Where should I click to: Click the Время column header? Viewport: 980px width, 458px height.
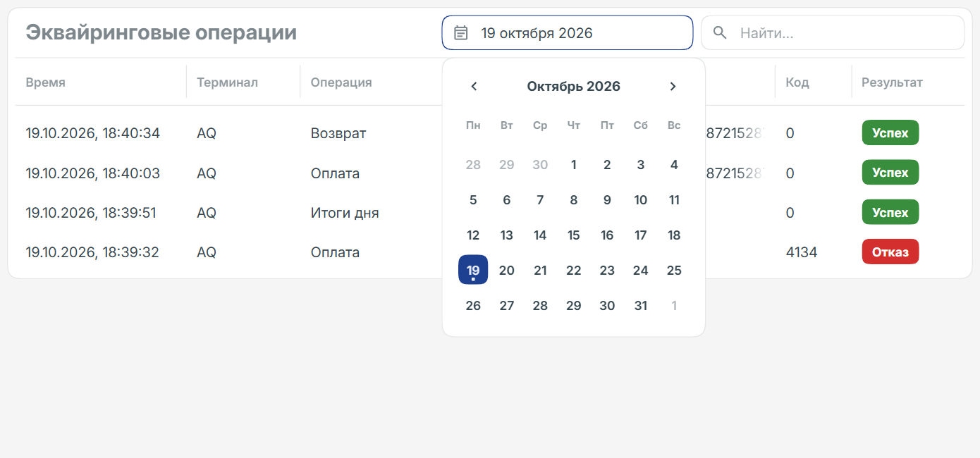pyautogui.click(x=46, y=82)
